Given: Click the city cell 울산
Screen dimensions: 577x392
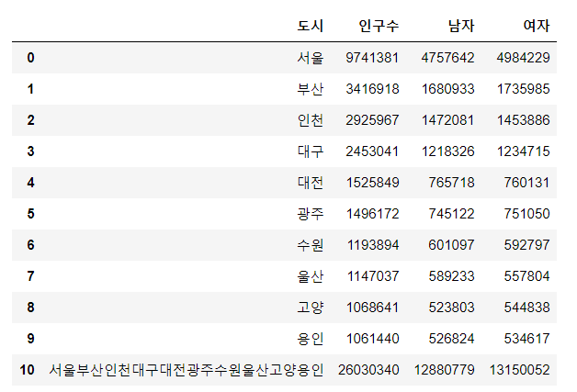Looking at the screenshot, I should point(311,276).
